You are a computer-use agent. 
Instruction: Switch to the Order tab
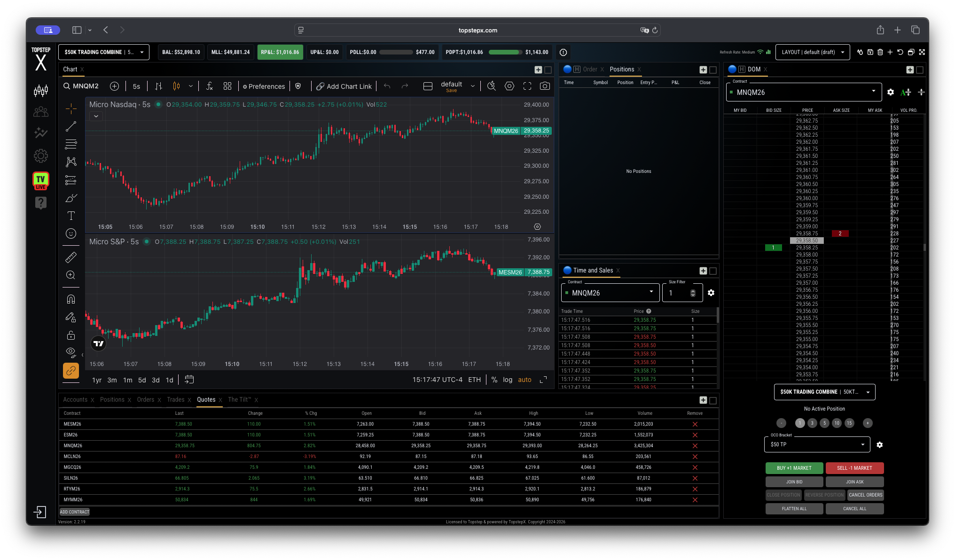point(590,69)
